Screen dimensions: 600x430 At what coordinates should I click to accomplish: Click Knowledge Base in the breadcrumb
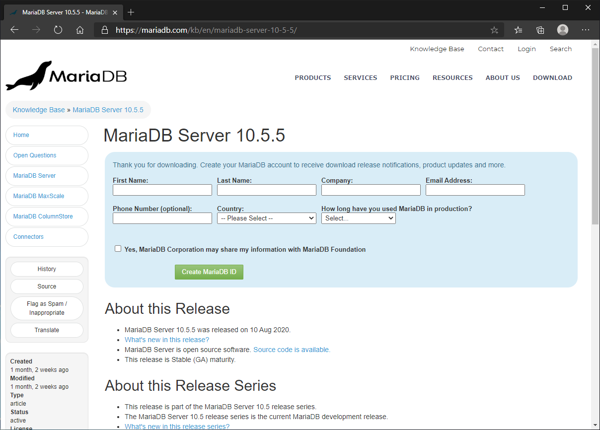tap(39, 110)
